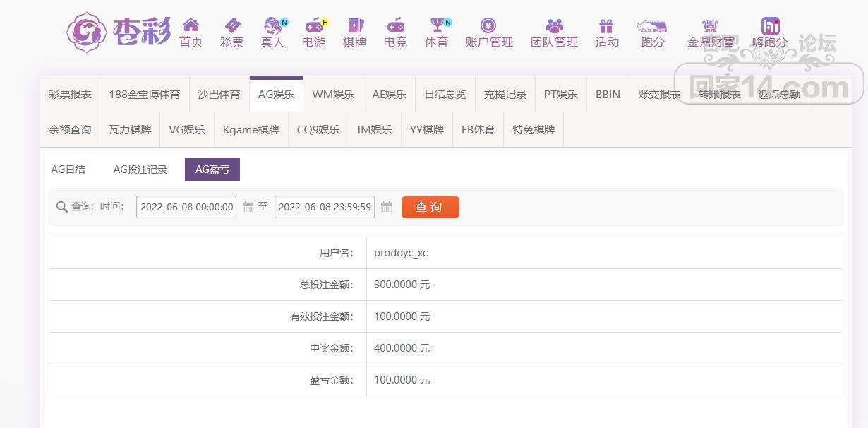Screen dimensions: 868x428
Task: Open the 电游 gamepad icon
Action: coord(313,26)
